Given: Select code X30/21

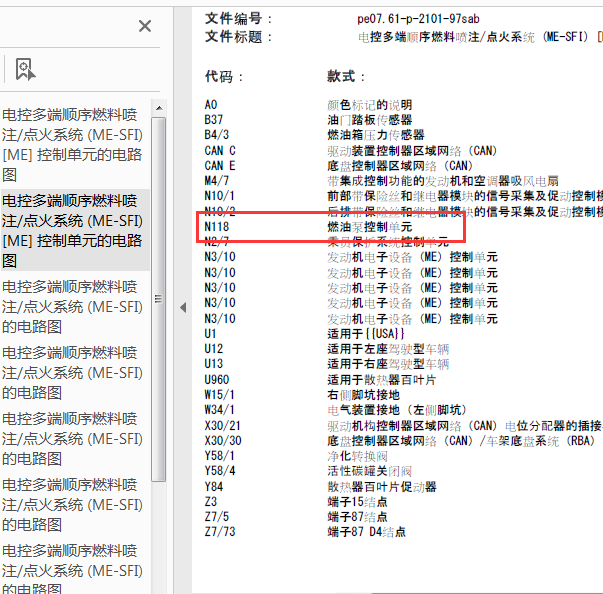Looking at the screenshot, I should [x=223, y=426].
